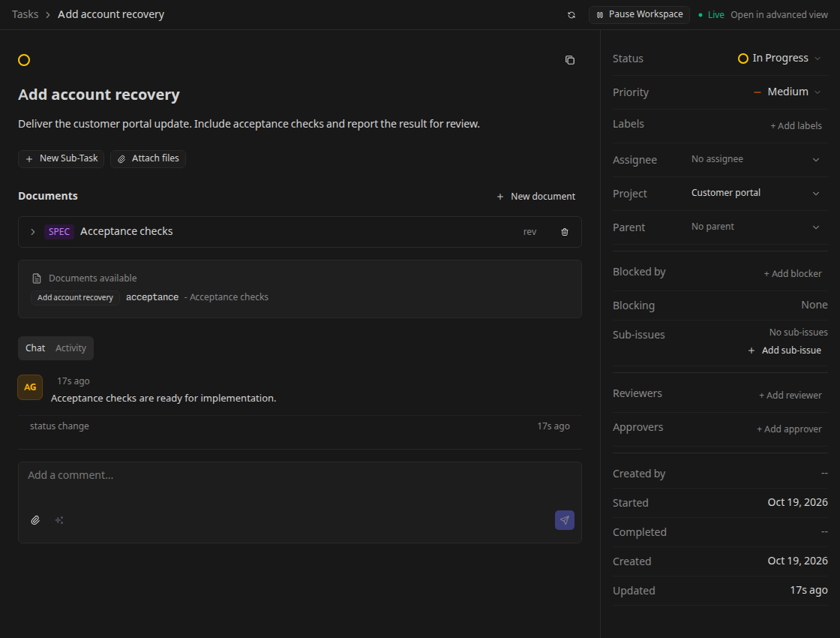Viewport: 840px width, 638px height.
Task: Click the Add account recovery task title
Action: tap(99, 95)
